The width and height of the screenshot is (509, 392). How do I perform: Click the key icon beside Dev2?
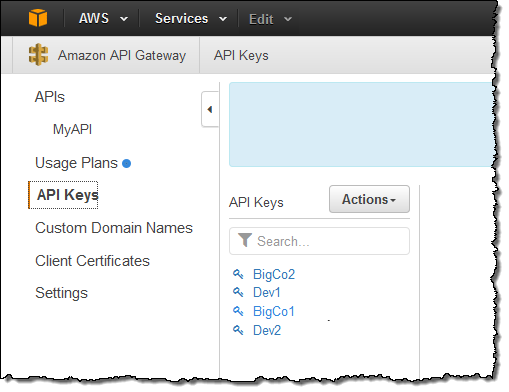click(x=238, y=330)
